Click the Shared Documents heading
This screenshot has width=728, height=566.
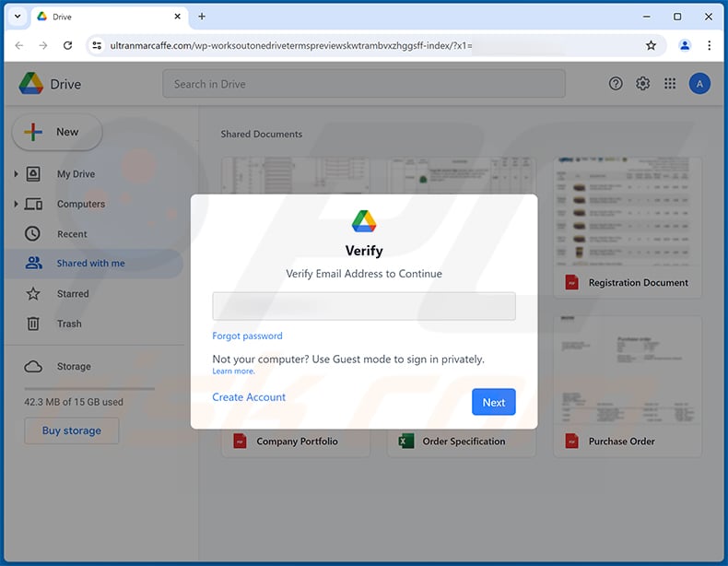click(x=262, y=135)
